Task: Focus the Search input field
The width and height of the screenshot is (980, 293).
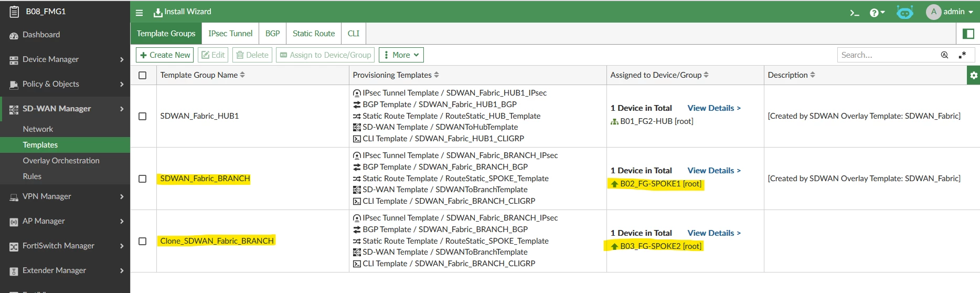Action: click(888, 55)
